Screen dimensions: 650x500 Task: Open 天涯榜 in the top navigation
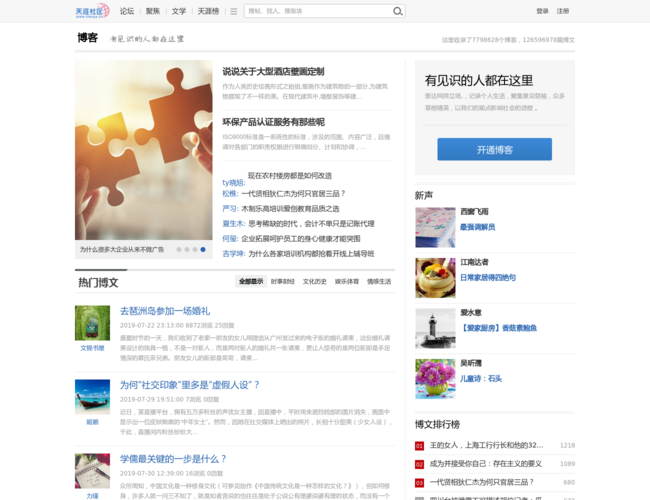[208, 12]
